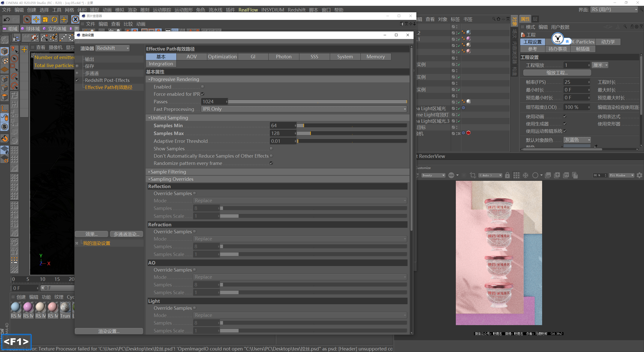Pick the rectangle selection tool icon
644x352 pixels.
(x=14, y=67)
